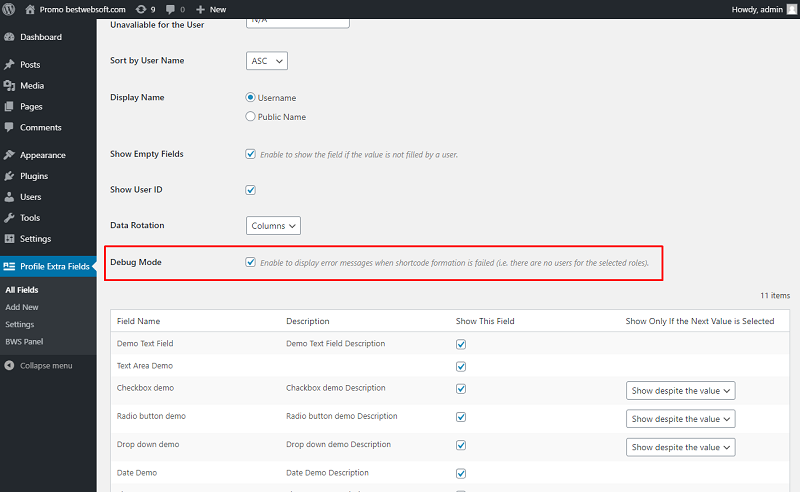Click the Promo bestwebsoft.com site link
Screen dimensions: 800x492
82,9
